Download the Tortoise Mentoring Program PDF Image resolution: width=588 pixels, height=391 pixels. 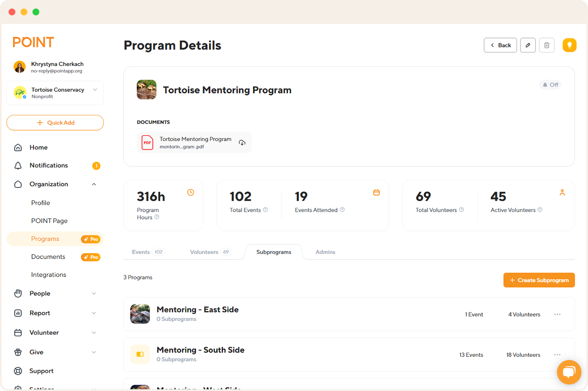pos(242,143)
